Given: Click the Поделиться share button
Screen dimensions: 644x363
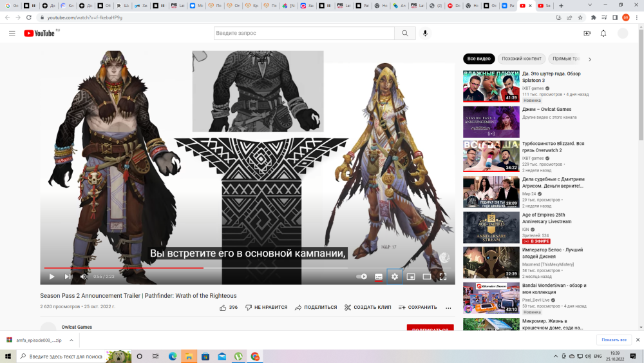Looking at the screenshot, I should pos(316,308).
